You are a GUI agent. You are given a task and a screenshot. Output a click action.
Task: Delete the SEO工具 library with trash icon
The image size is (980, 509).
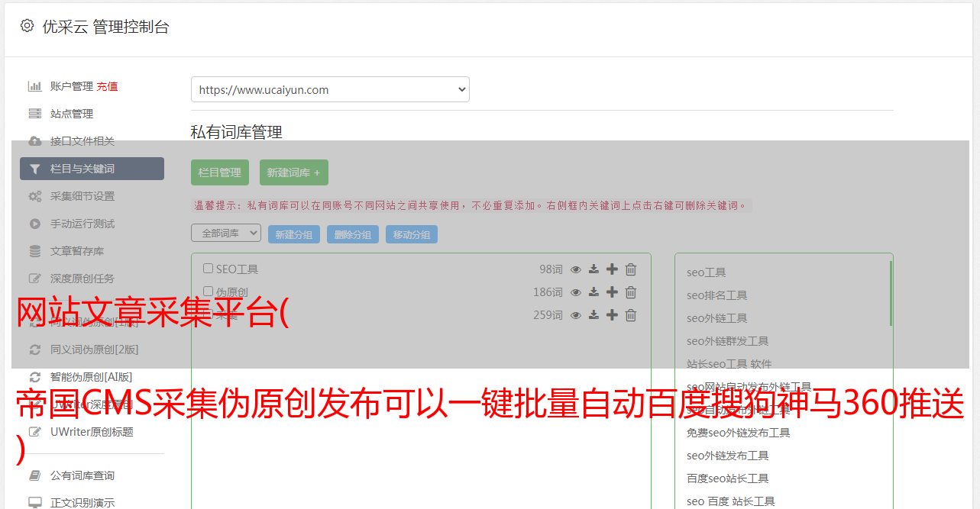point(631,269)
